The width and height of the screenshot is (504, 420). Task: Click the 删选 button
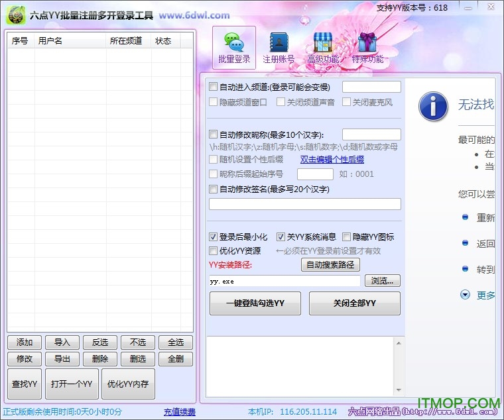coord(138,358)
